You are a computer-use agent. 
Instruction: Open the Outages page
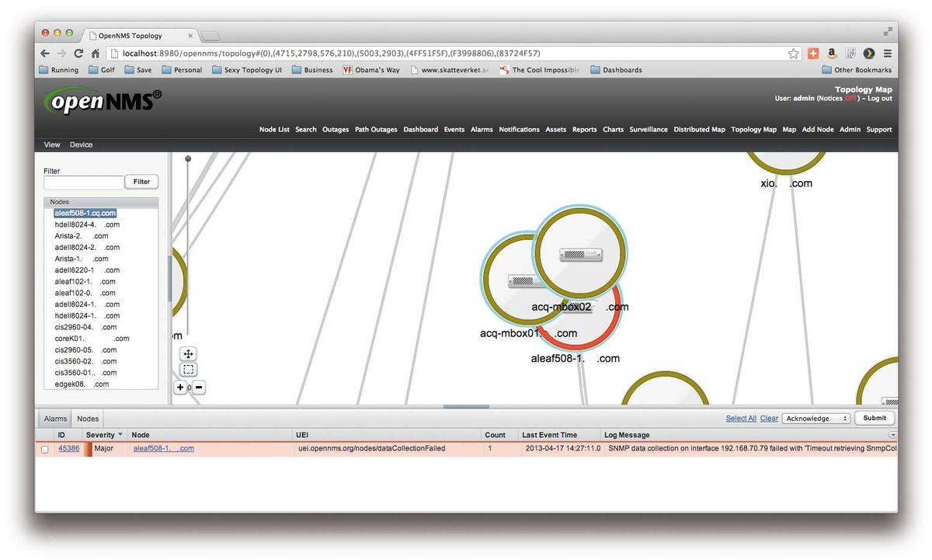[336, 130]
